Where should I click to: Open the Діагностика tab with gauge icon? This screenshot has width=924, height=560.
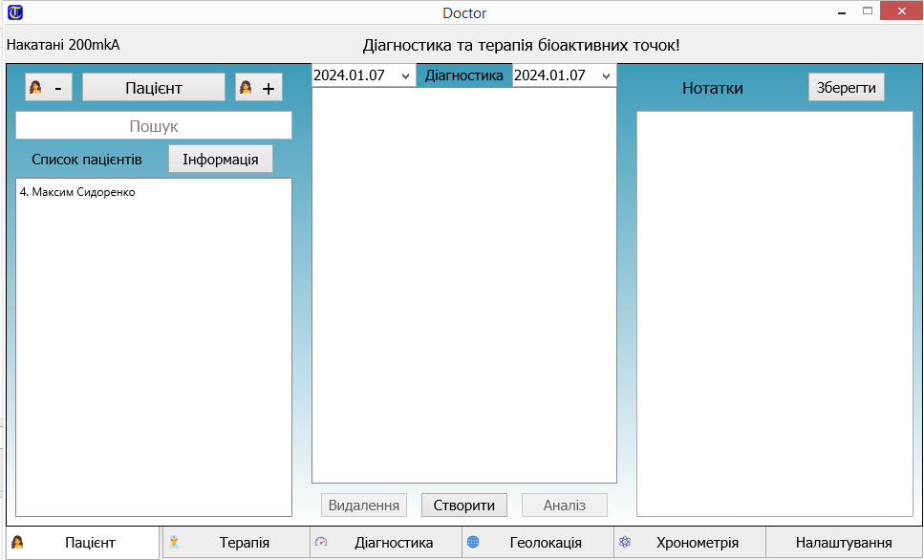pos(386,543)
